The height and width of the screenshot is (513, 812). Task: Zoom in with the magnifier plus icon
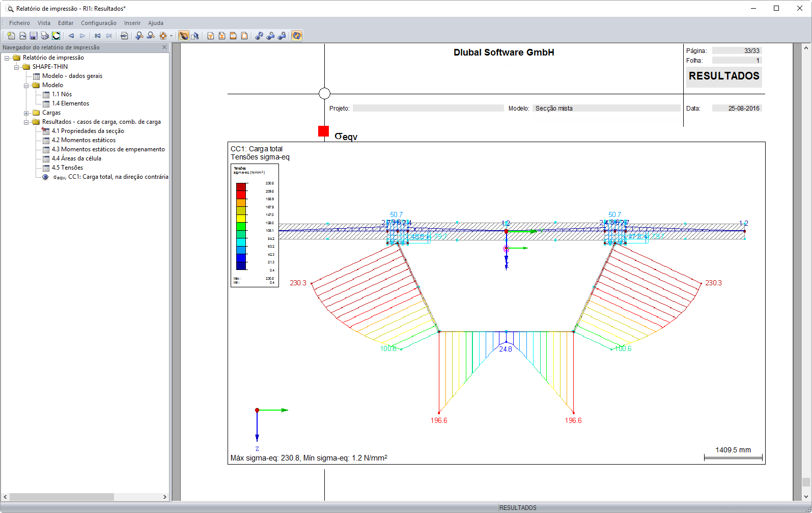pyautogui.click(x=139, y=36)
